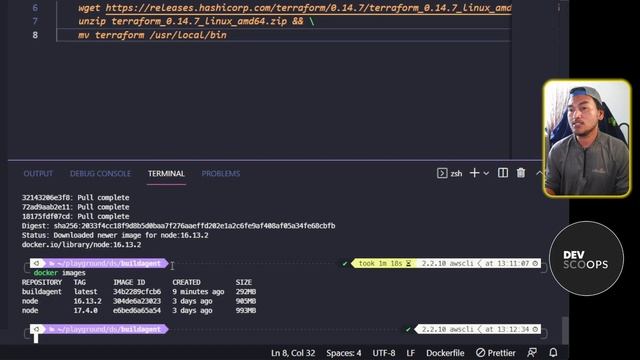Click the 993MB size value

point(246,311)
